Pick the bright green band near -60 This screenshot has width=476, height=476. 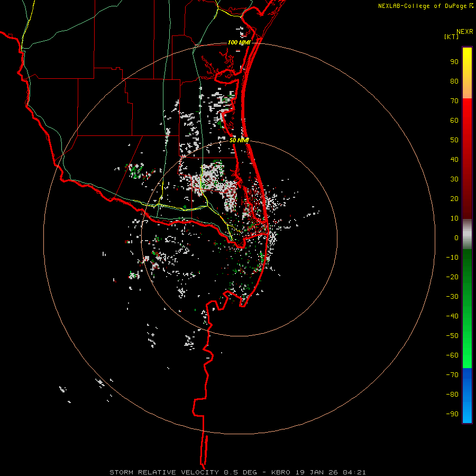467,355
